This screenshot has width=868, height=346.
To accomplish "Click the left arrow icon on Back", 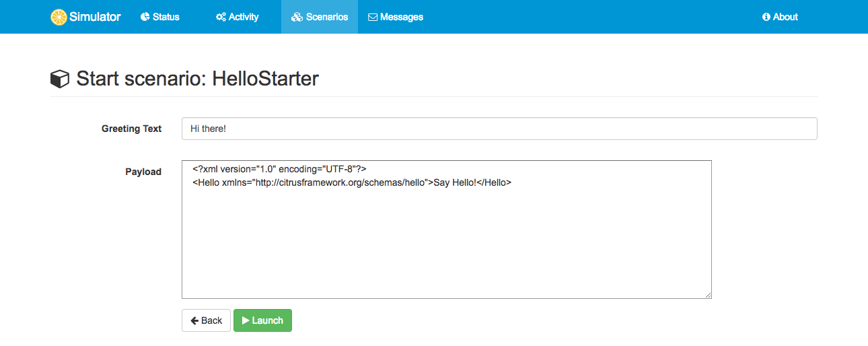I will point(194,320).
